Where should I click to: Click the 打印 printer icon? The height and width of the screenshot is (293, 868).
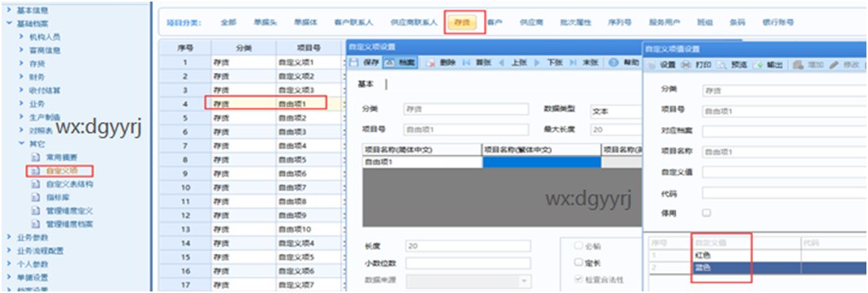(x=686, y=65)
